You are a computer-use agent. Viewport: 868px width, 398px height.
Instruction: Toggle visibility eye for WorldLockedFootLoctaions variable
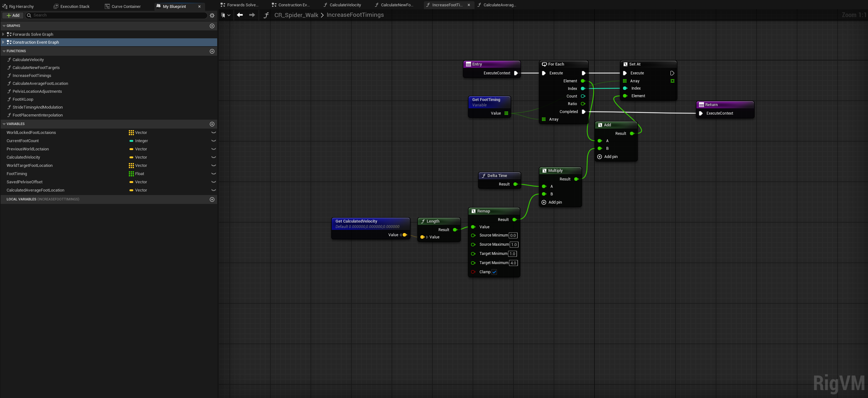213,133
